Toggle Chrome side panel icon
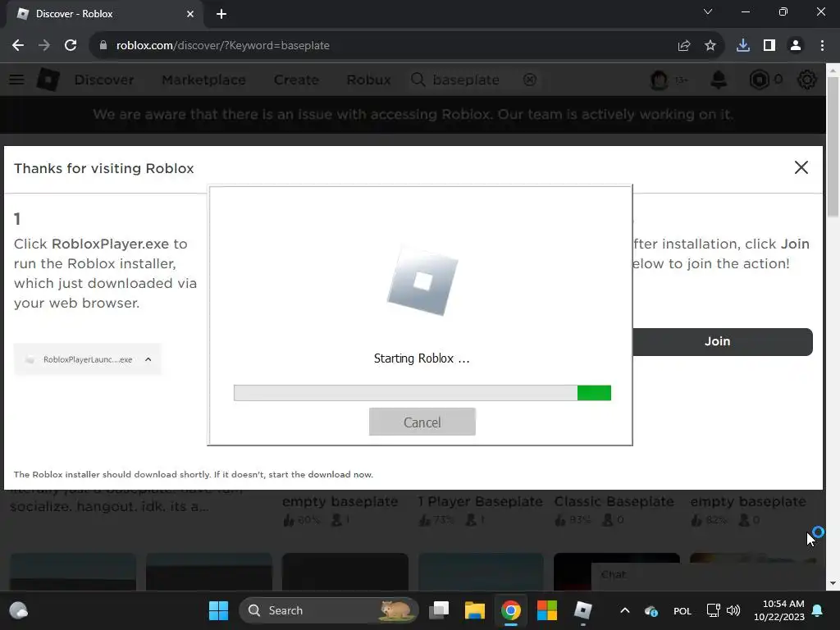 pyautogui.click(x=769, y=46)
